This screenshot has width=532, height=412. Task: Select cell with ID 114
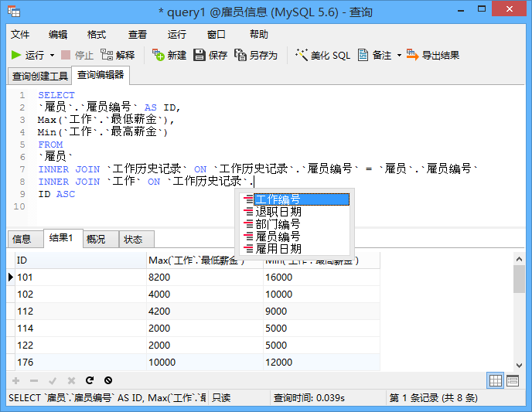click(x=80, y=329)
